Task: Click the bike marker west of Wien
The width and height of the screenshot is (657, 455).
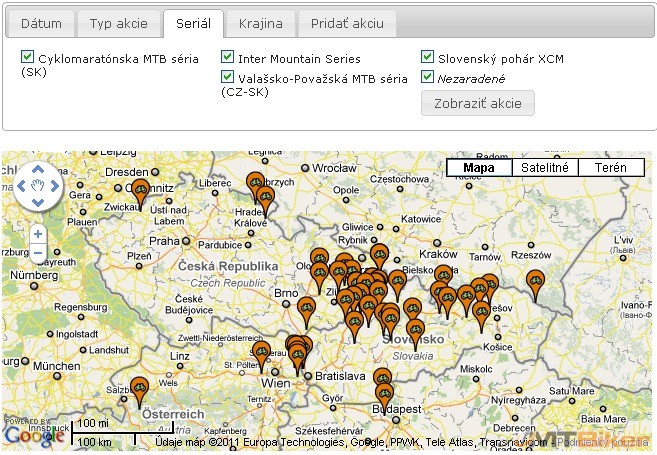Action: coord(262,353)
